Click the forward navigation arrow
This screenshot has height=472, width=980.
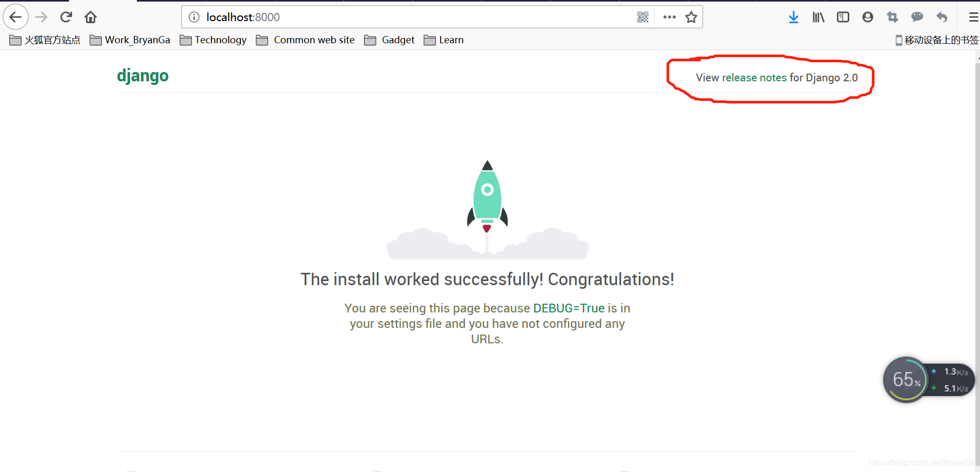pyautogui.click(x=41, y=17)
